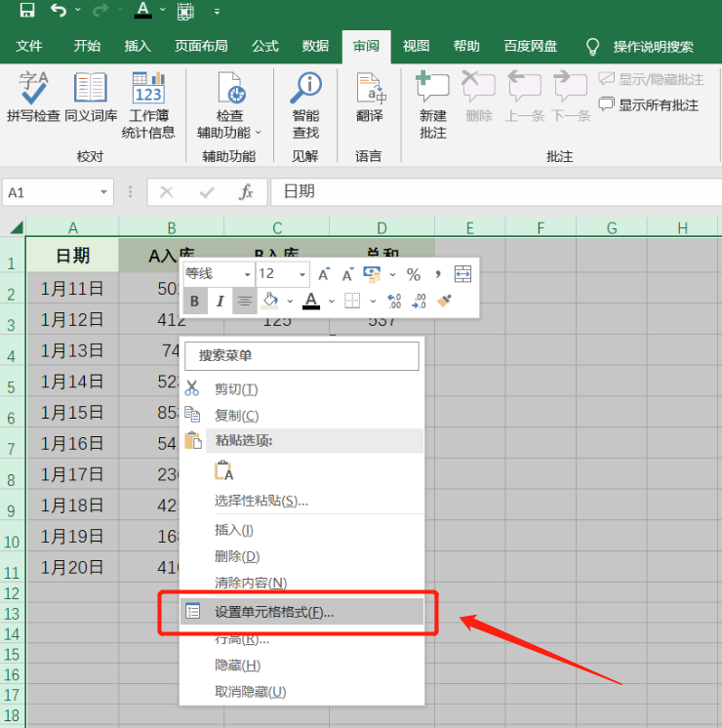The image size is (722, 728).
Task: Click the insert function fx button
Action: coord(246,192)
